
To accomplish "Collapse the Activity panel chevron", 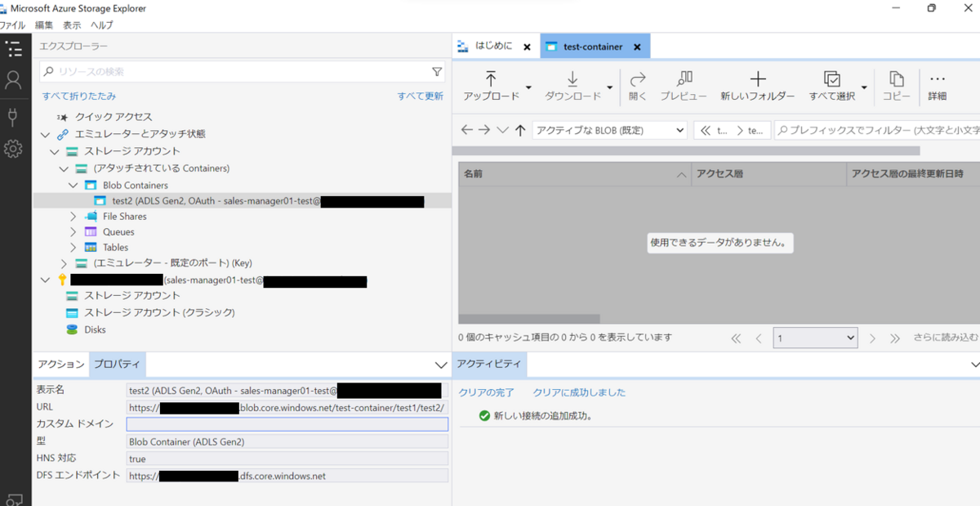I will point(975,365).
